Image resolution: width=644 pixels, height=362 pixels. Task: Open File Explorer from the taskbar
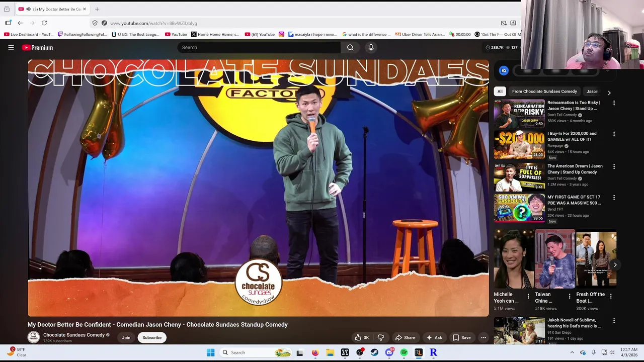330,352
